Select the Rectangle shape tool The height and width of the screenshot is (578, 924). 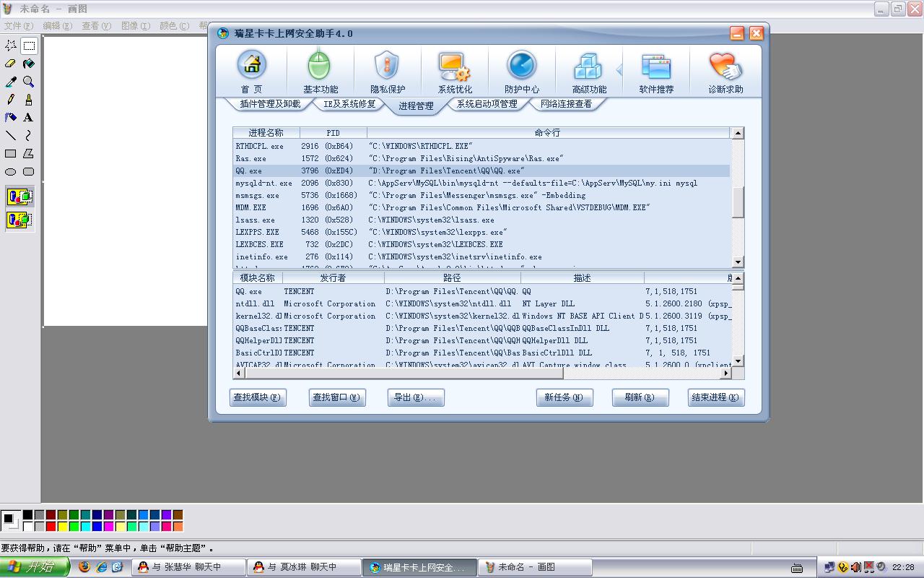pos(11,154)
